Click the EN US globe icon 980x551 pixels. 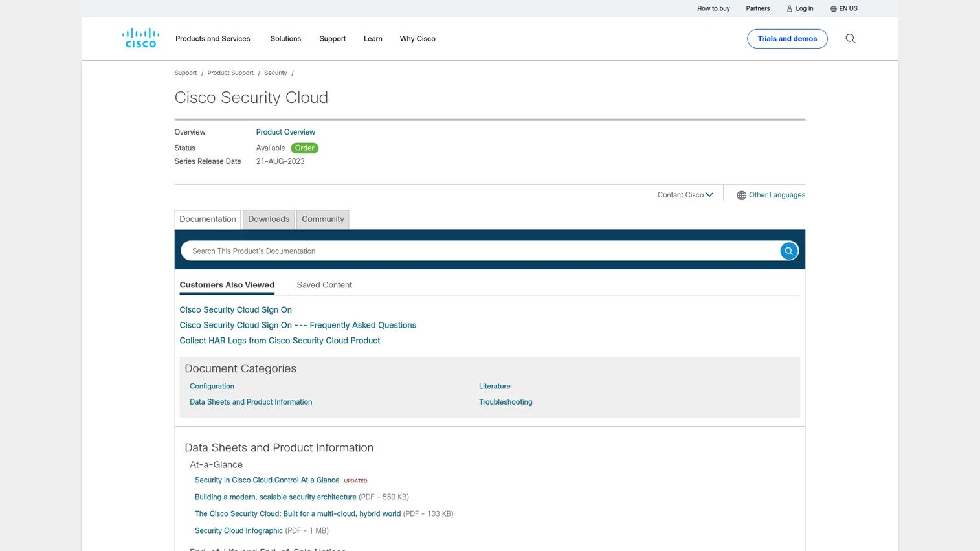834,9
